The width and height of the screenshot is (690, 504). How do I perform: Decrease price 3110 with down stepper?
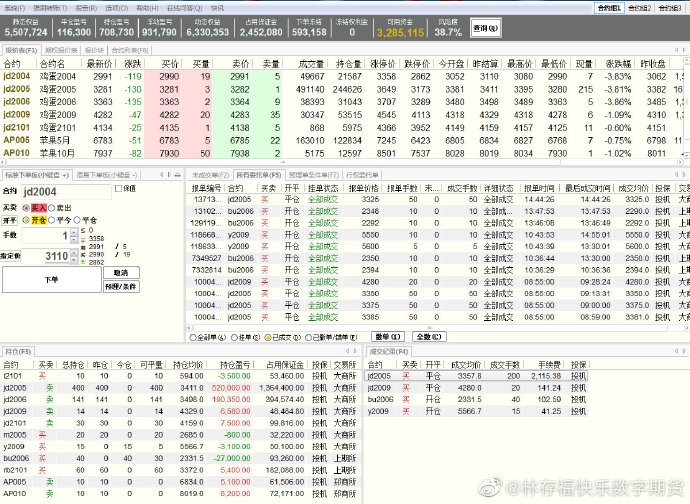[x=74, y=260]
